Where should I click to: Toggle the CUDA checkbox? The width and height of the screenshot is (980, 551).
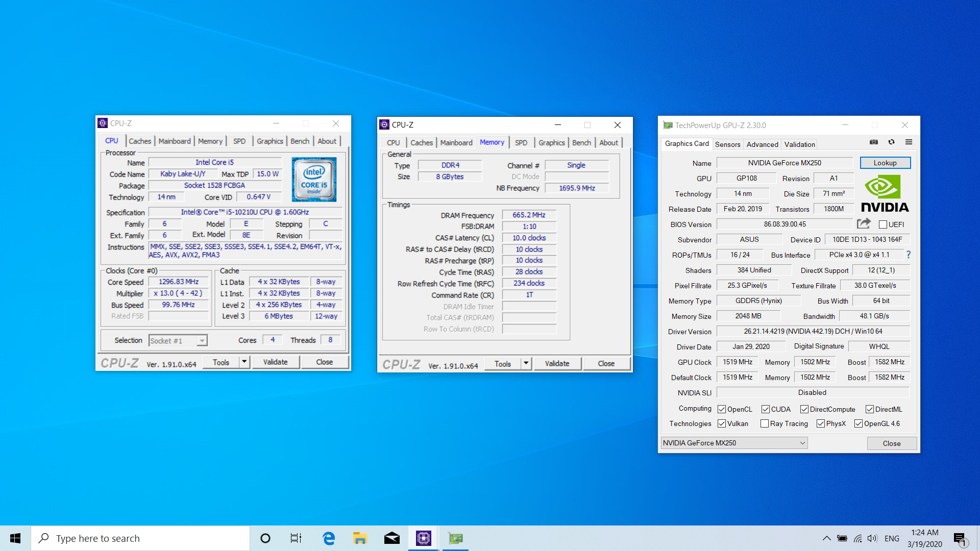(766, 409)
